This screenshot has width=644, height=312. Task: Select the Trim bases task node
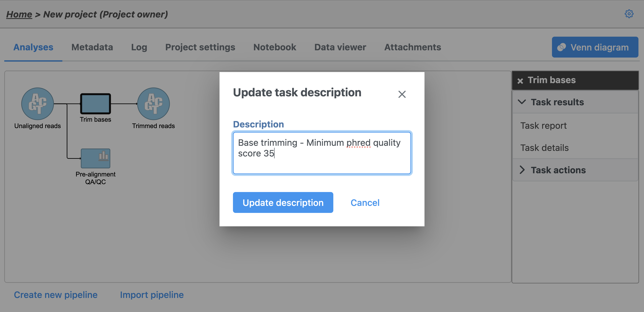point(95,104)
